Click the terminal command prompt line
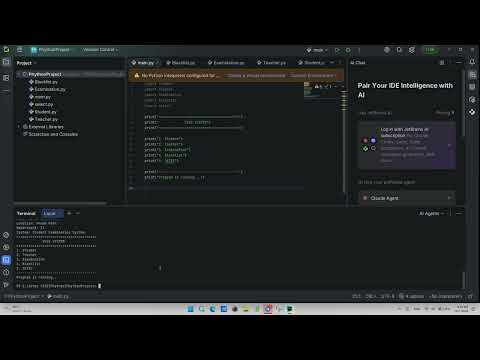Viewport: 480px width, 360px height. (58, 286)
